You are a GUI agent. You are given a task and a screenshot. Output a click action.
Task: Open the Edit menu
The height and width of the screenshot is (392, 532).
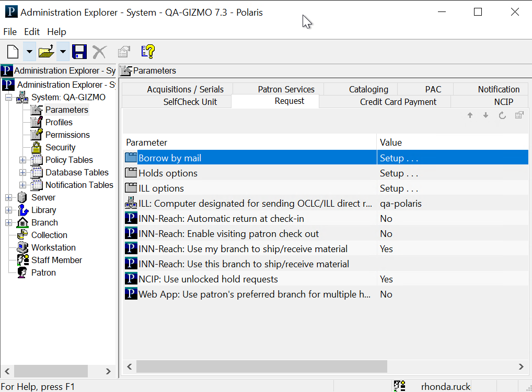tap(32, 32)
